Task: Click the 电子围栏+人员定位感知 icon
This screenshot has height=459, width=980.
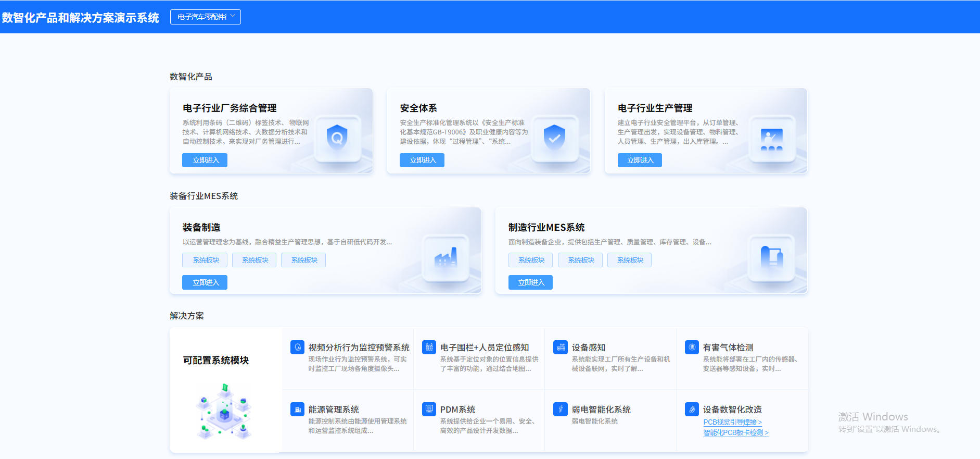Action: [x=429, y=347]
